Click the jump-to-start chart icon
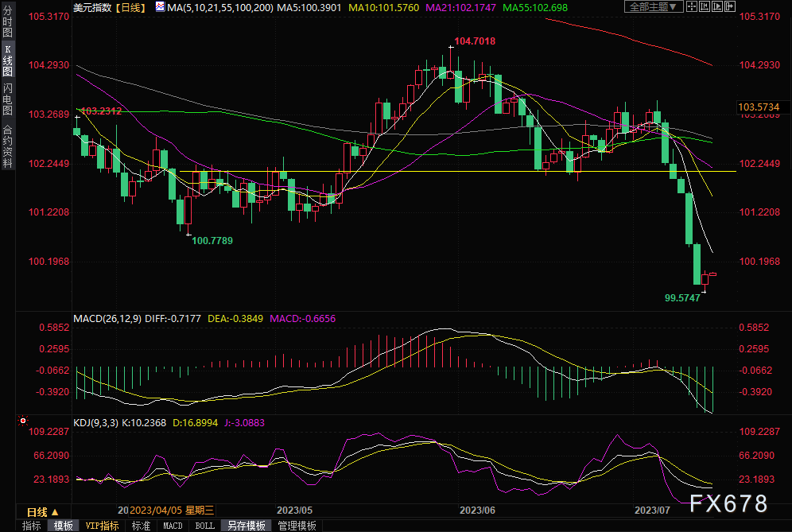The image size is (792, 532). tap(704, 6)
